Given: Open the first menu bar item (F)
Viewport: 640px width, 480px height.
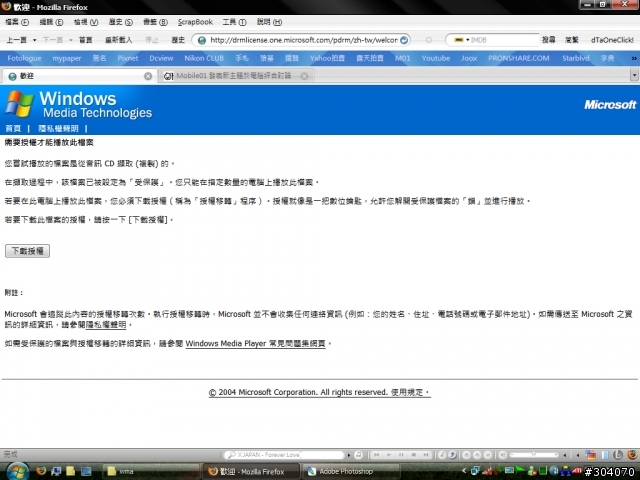Looking at the screenshot, I should [17, 22].
